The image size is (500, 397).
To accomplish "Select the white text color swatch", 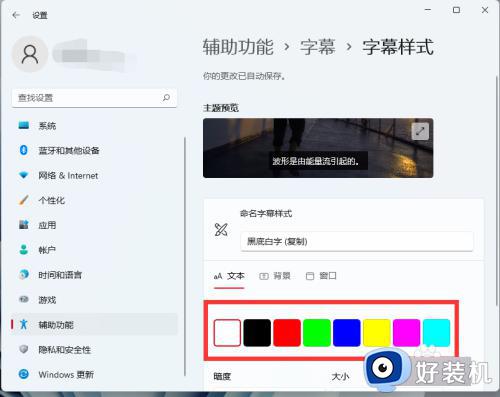I will click(227, 333).
